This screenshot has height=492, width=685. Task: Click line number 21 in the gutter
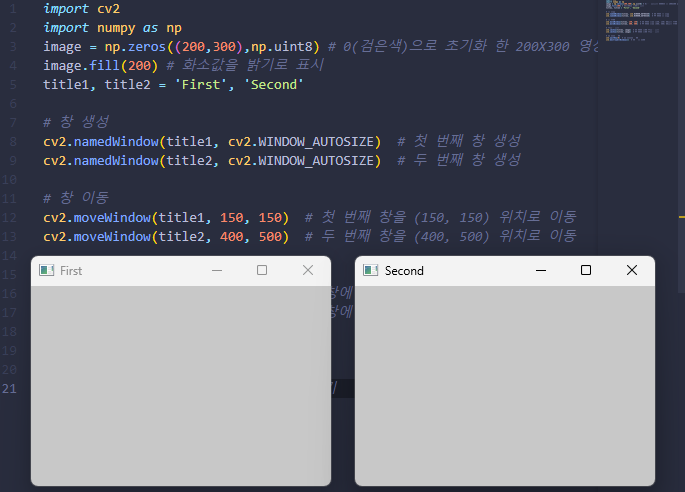(x=9, y=388)
